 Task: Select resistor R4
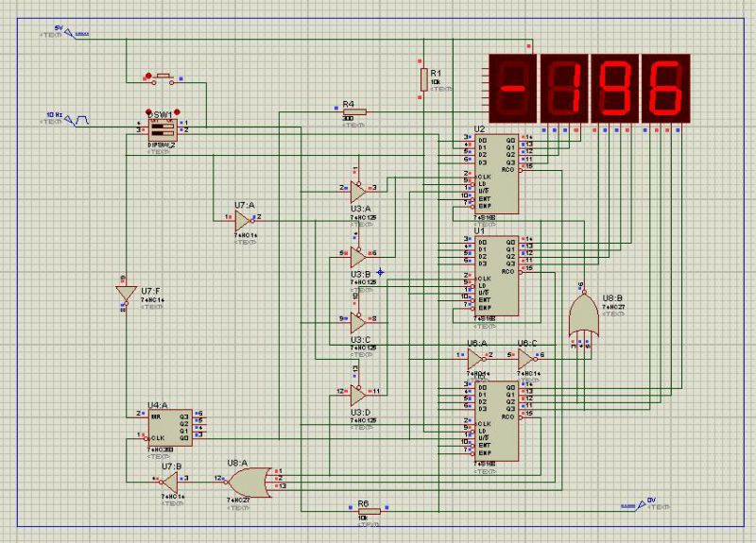pyautogui.click(x=354, y=112)
